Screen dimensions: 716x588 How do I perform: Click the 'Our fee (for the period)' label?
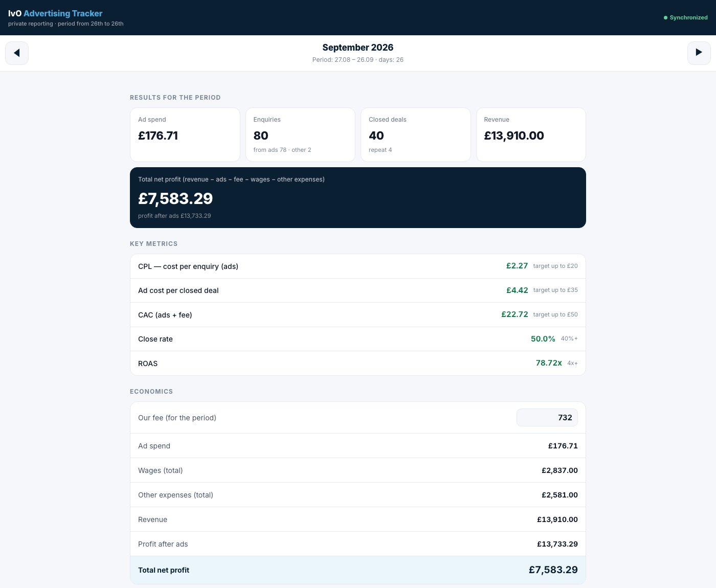[x=177, y=418]
